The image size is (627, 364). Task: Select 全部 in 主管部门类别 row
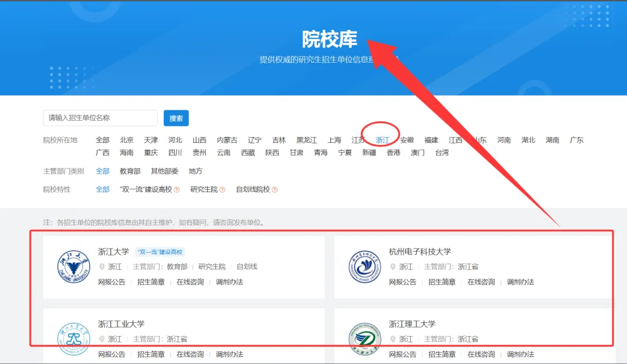(x=102, y=171)
